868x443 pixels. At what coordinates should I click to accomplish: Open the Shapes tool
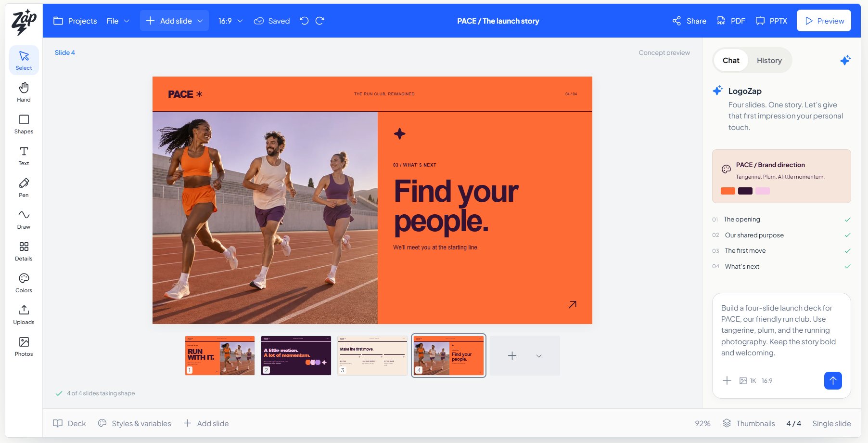click(x=24, y=124)
